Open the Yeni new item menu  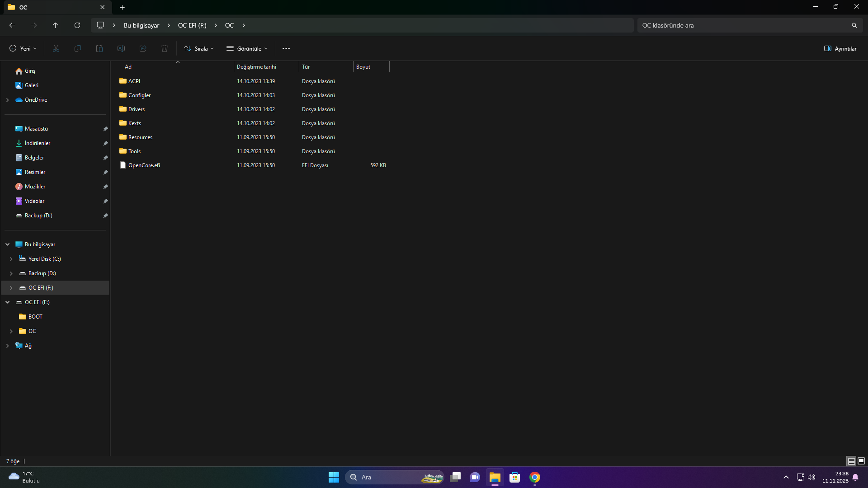[x=23, y=48]
